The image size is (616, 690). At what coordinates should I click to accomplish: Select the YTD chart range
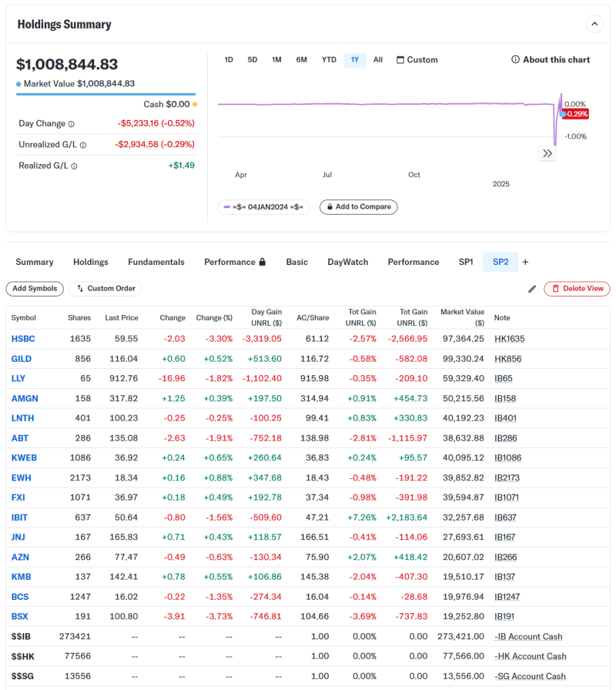click(329, 60)
